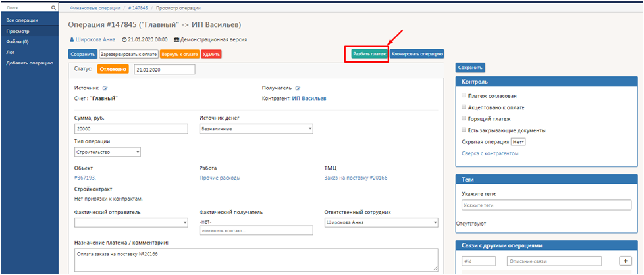Click the clock icon beside the date
The height and width of the screenshot is (275, 644).
pos(125,40)
